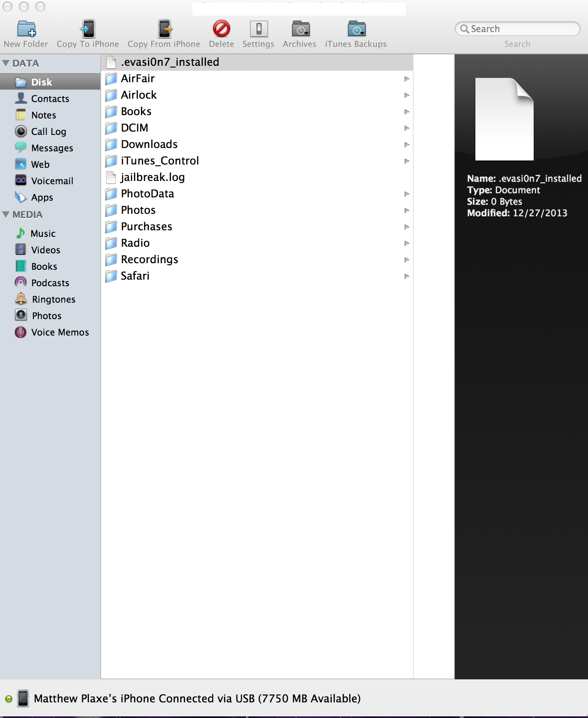
Task: Select the DCIM folder
Action: [257, 128]
